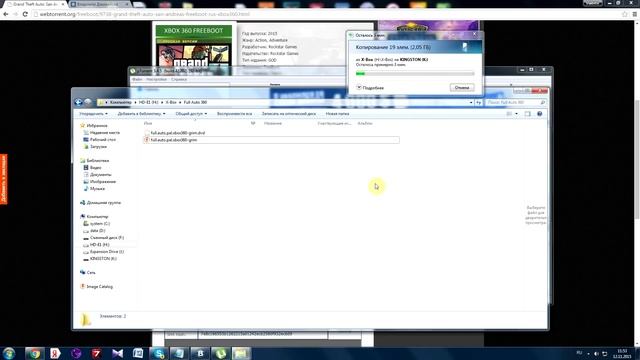
Task: Expand "Подробнее" in the copy dialog
Action: point(370,88)
